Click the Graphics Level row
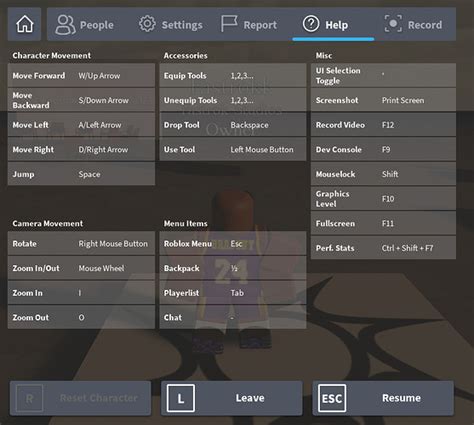This screenshot has width=474, height=425. [x=383, y=199]
